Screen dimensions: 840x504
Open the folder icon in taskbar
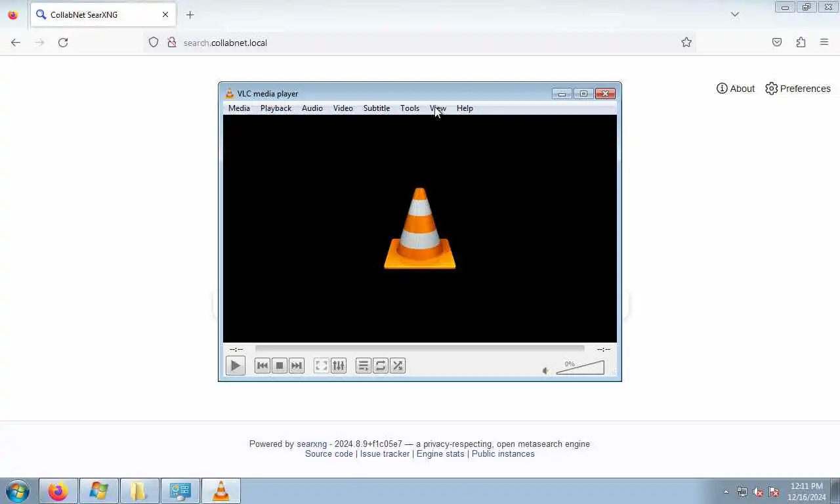[139, 491]
